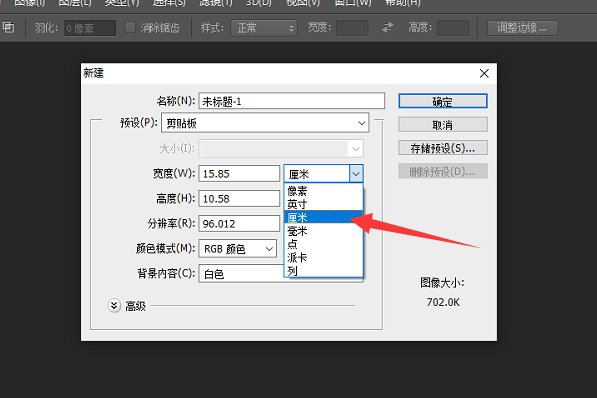Image resolution: width=597 pixels, height=398 pixels.
Task: Click the 名称 field containing 未标题-1
Action: coord(292,101)
